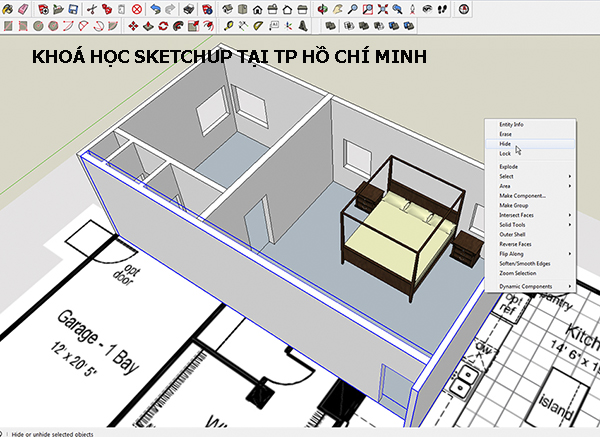Select the Dimensions tool
This screenshot has height=437, width=600.
pos(244,26)
